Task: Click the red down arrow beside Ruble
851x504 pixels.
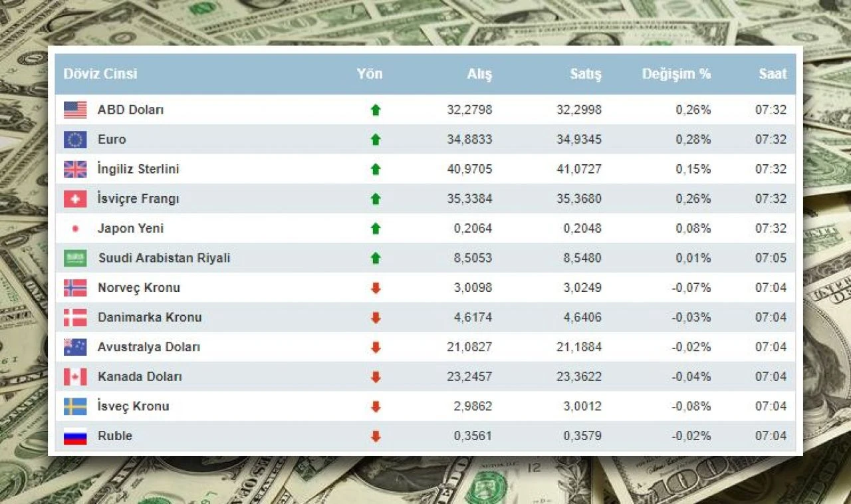Action: tap(376, 436)
